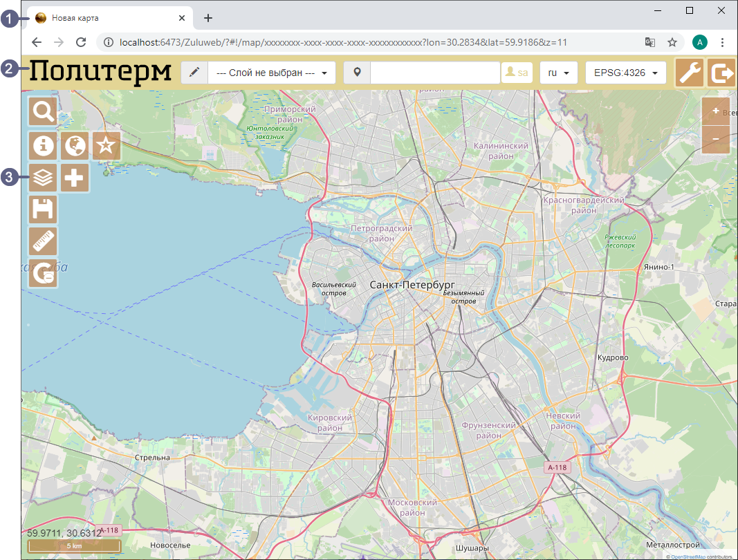This screenshot has width=738, height=560.
Task: Open the search magnifier tool
Action: coord(43,111)
